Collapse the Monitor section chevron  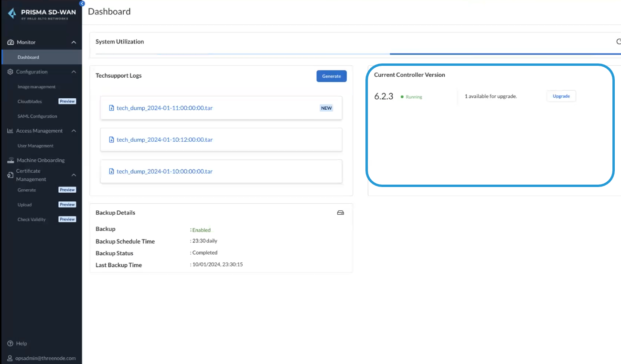pos(74,42)
